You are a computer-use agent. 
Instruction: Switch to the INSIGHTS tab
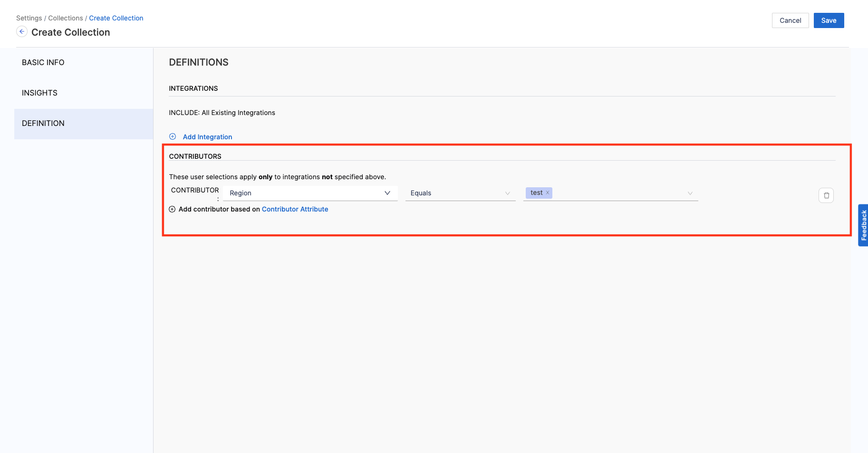39,93
